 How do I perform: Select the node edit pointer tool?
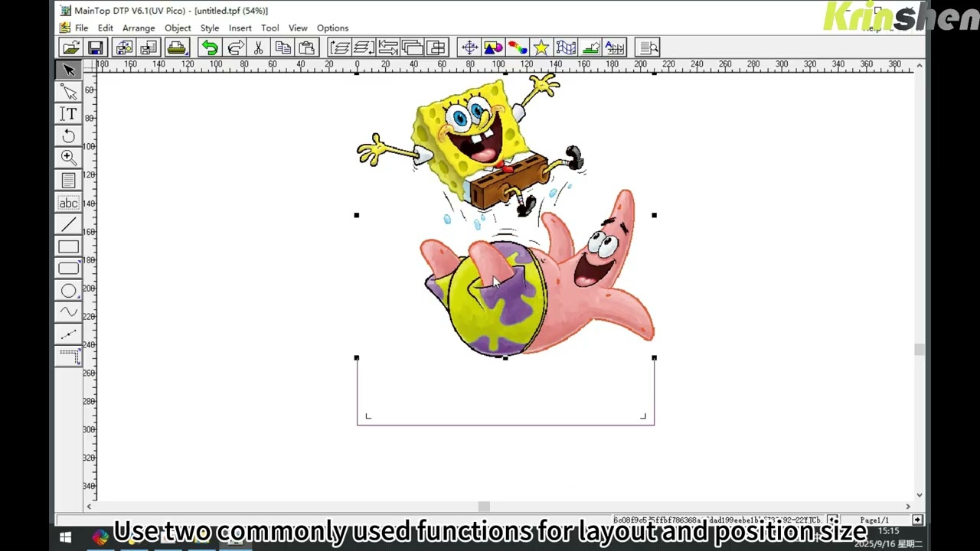pyautogui.click(x=68, y=92)
